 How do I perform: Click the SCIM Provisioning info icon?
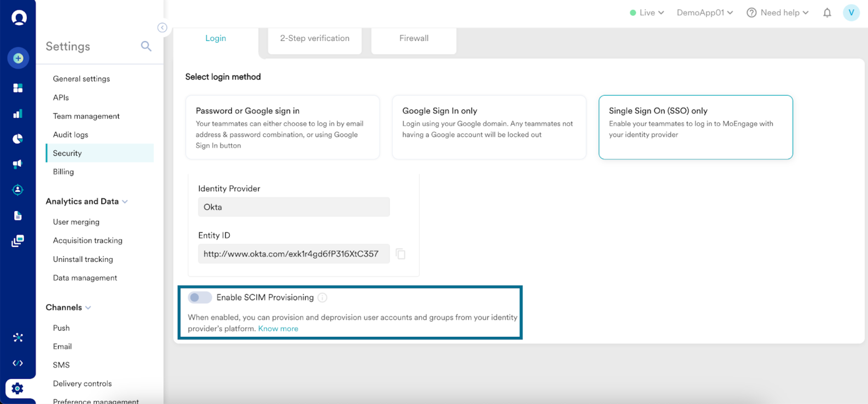(322, 298)
